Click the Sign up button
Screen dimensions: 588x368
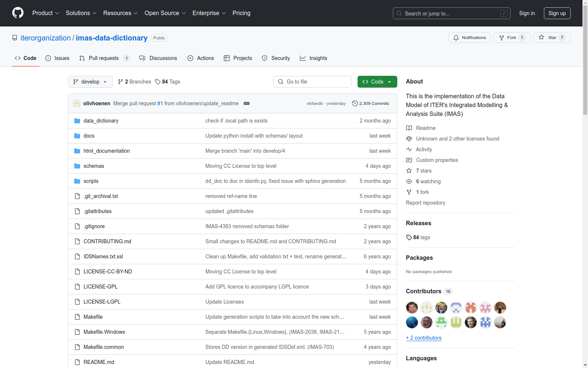557,13
